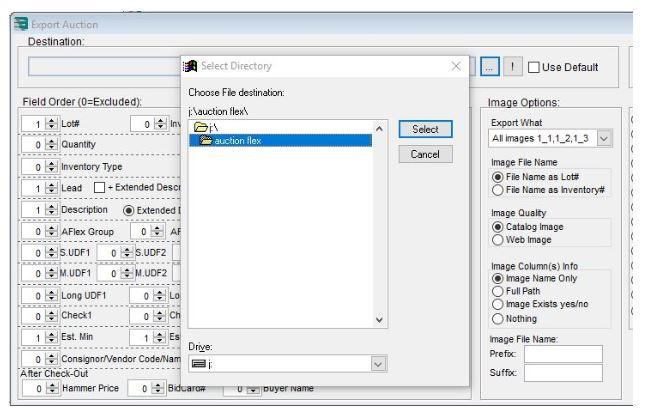Click scroll-down arrow in folder list

click(379, 320)
